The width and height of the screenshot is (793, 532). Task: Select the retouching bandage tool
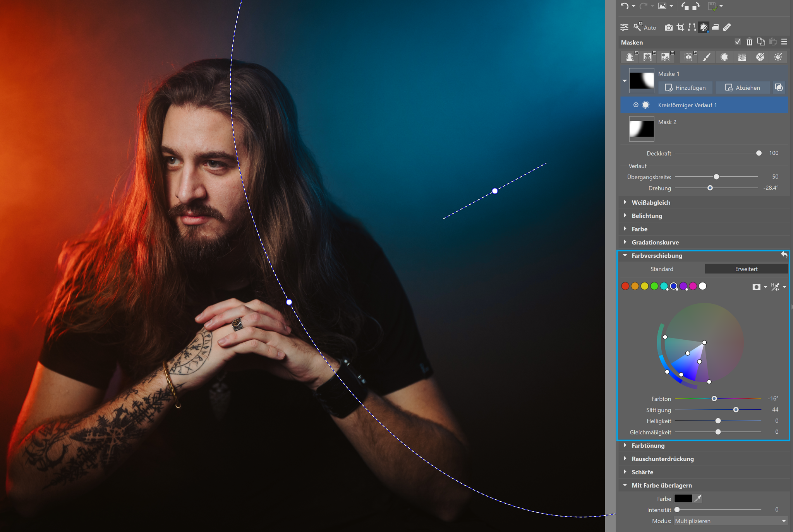[727, 27]
